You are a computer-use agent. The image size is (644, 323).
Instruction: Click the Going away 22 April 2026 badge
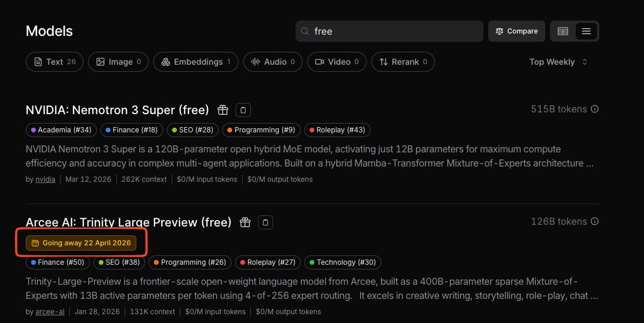[x=81, y=243]
